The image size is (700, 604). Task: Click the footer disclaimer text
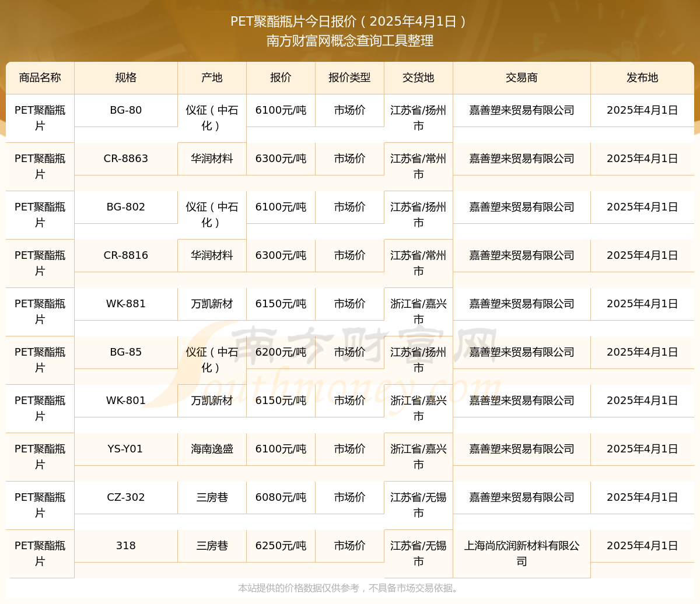349,588
